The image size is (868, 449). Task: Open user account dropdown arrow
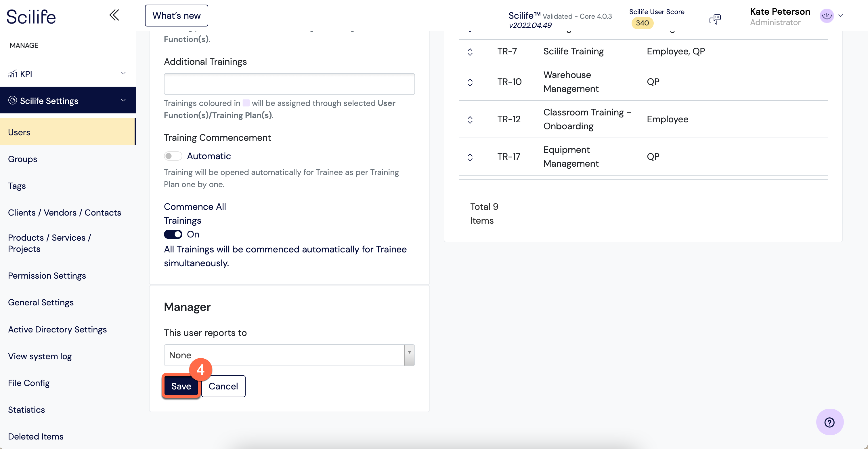coord(841,16)
